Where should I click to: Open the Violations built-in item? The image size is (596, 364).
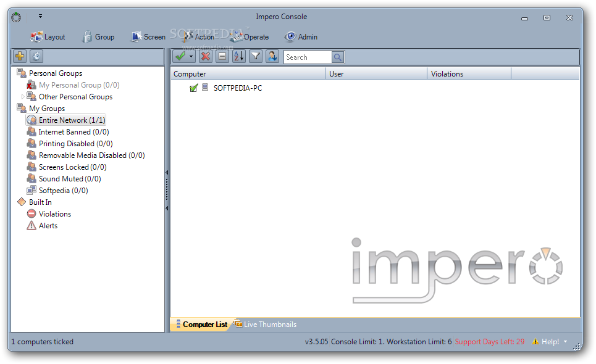click(55, 214)
